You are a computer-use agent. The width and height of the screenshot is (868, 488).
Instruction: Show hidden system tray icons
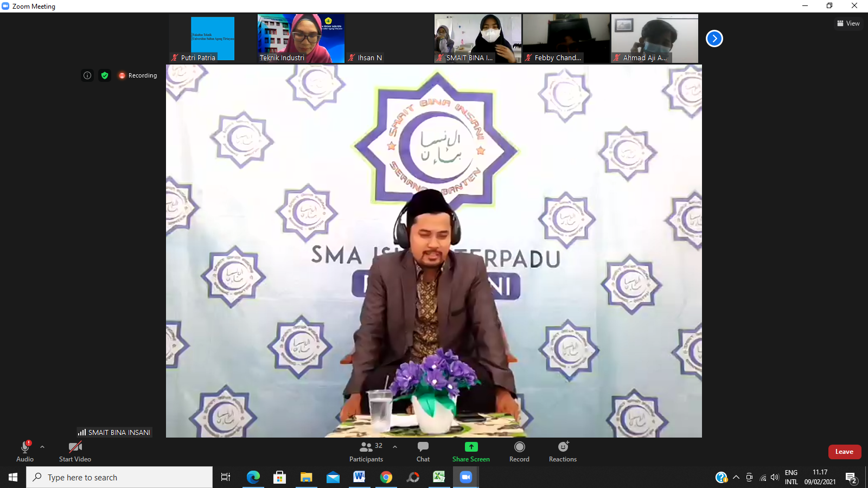click(736, 477)
